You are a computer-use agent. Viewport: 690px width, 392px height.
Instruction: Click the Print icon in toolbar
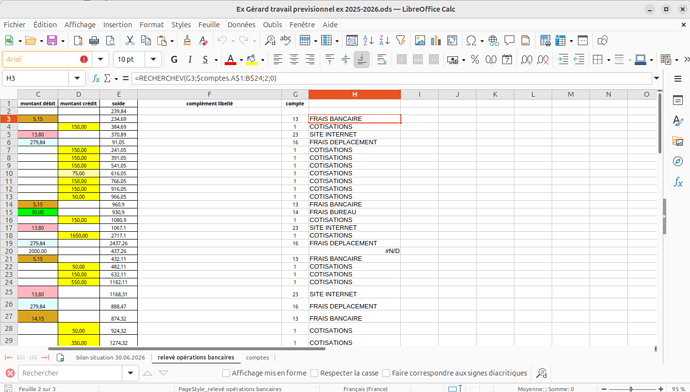click(94, 40)
